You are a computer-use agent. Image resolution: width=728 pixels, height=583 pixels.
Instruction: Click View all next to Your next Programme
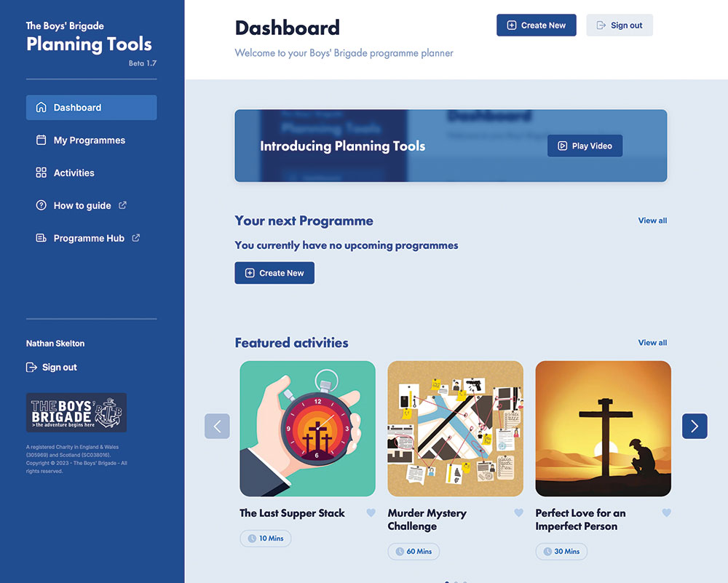[652, 221]
